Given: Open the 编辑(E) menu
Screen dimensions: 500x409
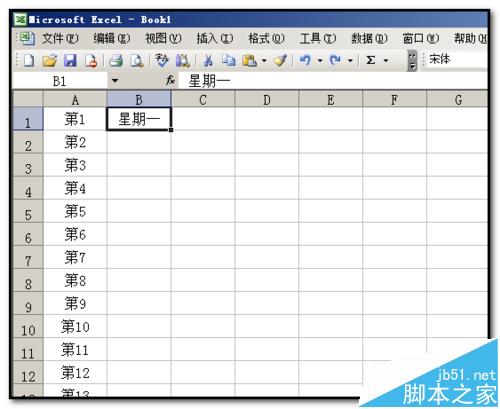Looking at the screenshot, I should coord(112,39).
